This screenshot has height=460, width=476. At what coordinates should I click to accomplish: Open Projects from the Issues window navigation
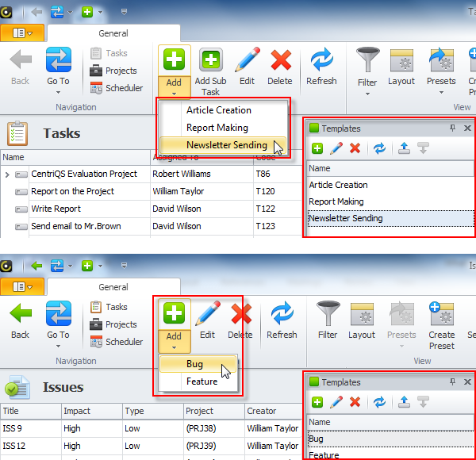116,324
